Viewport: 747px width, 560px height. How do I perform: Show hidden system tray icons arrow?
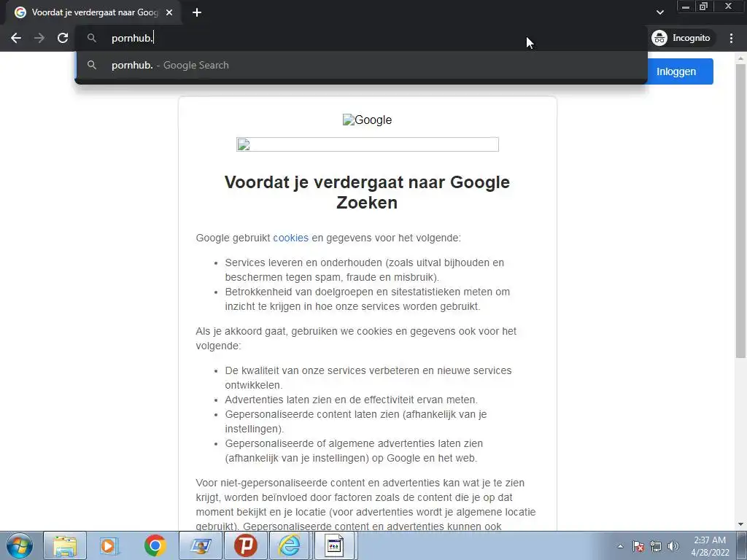(620, 546)
